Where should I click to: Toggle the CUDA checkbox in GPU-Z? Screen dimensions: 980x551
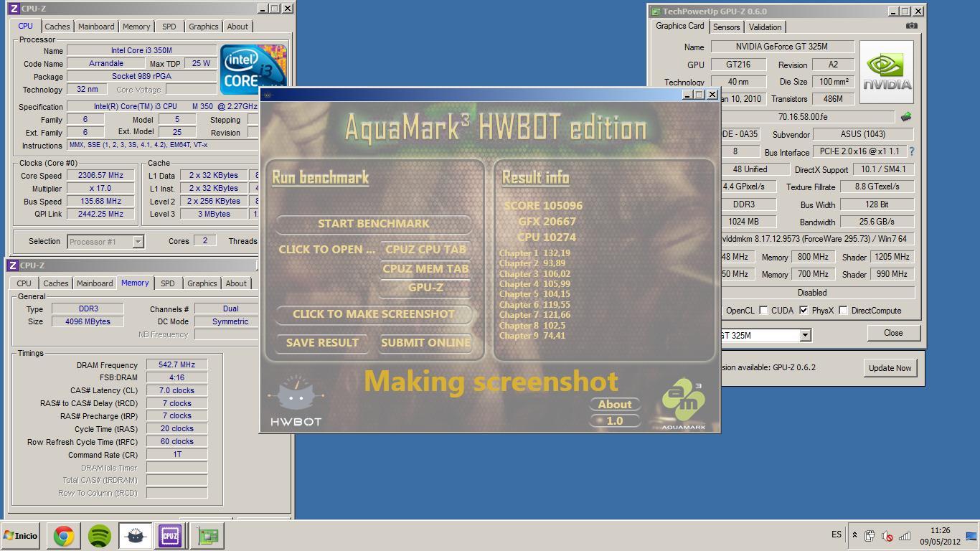coord(763,311)
